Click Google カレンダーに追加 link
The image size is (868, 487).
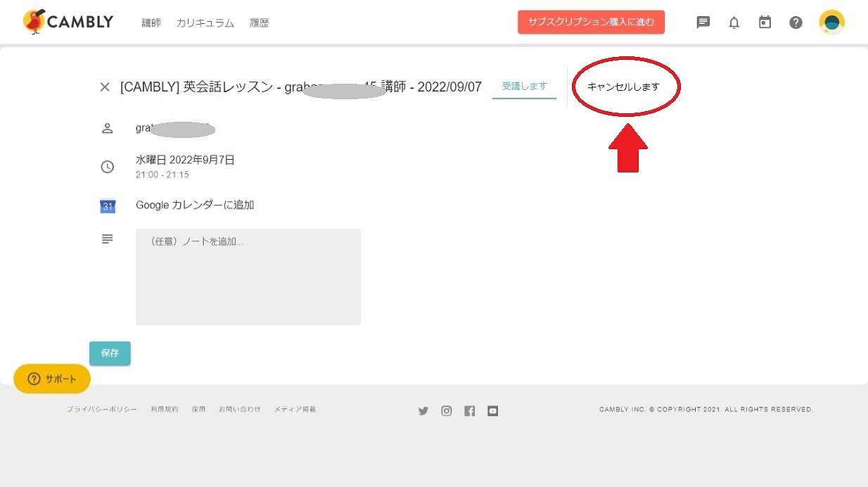pos(195,205)
